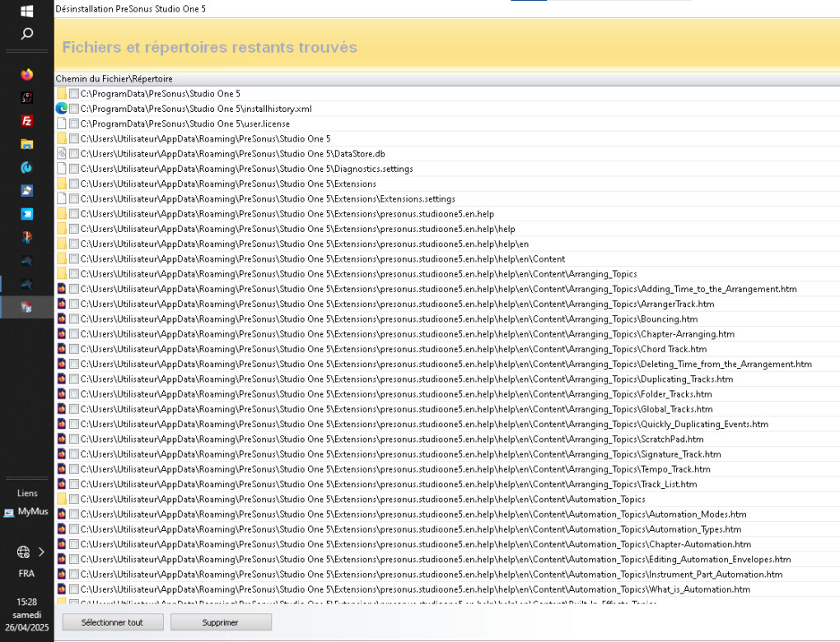
Task: Switch the FRA input language indicator
Action: coord(26,574)
